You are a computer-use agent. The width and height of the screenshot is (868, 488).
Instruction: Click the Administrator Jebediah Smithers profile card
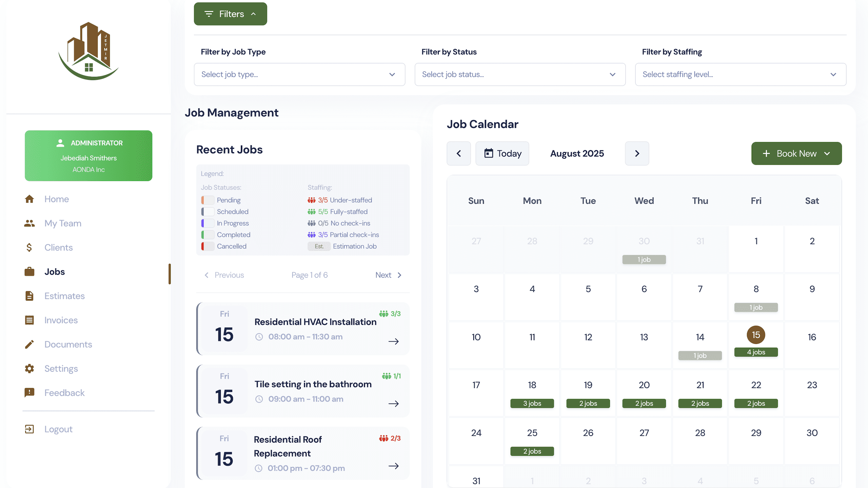tap(88, 156)
